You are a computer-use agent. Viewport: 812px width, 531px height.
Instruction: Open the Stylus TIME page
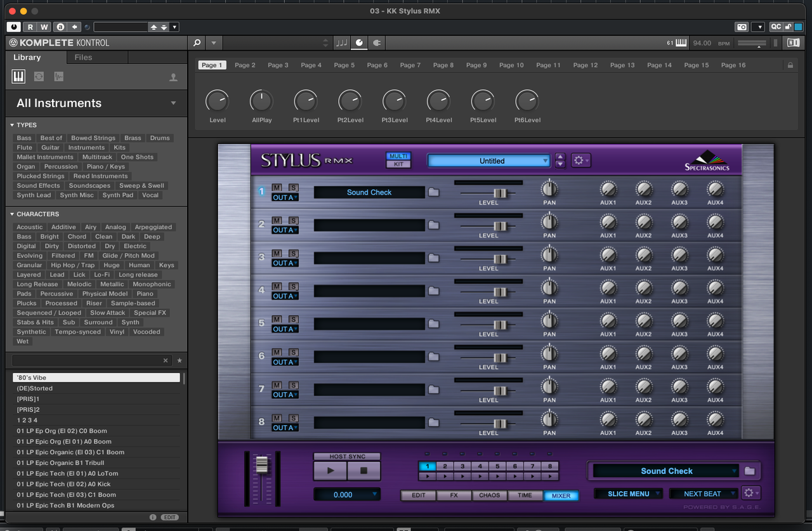(x=525, y=495)
